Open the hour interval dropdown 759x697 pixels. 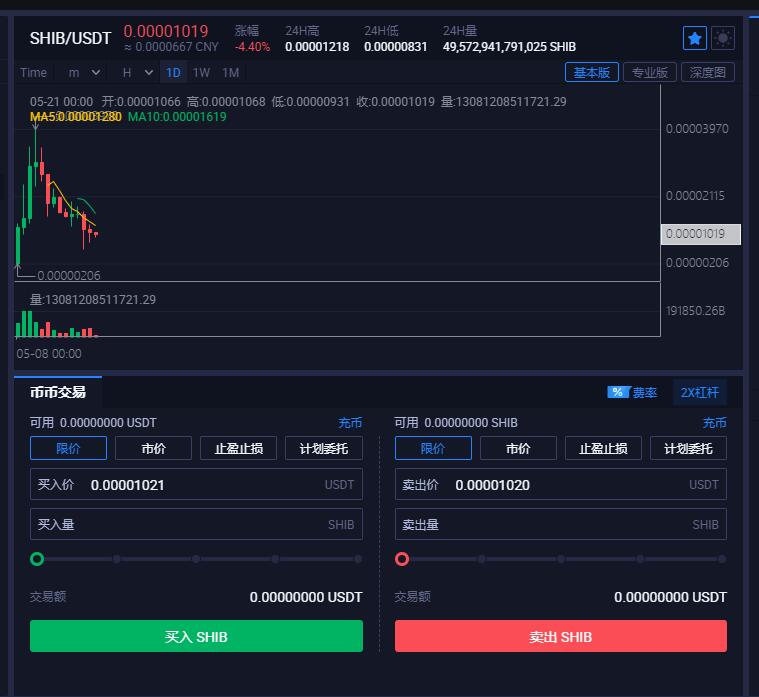[137, 73]
